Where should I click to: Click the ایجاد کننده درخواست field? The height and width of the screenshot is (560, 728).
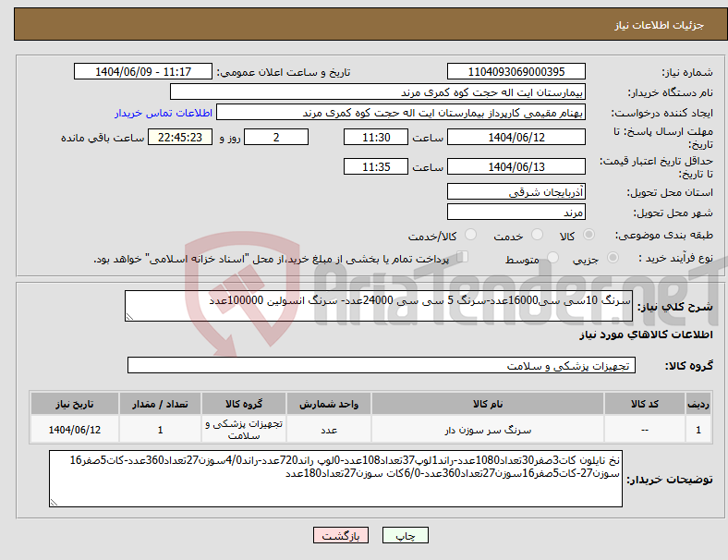401,113
